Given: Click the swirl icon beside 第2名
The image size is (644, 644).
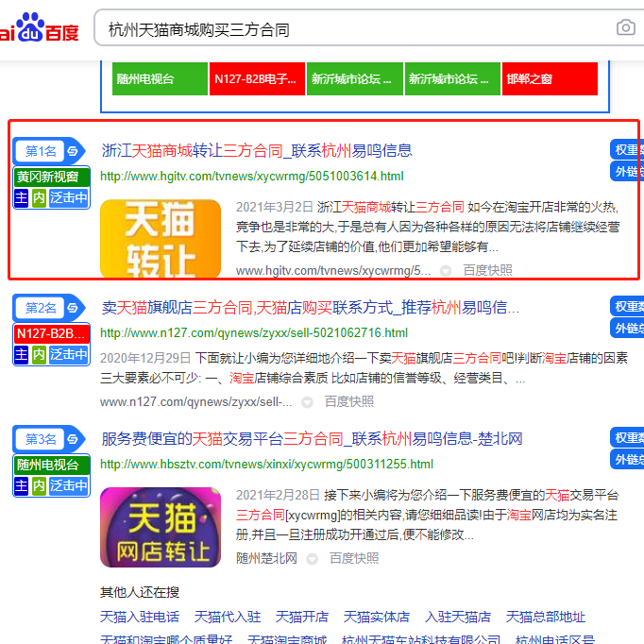Looking at the screenshot, I should [73, 308].
